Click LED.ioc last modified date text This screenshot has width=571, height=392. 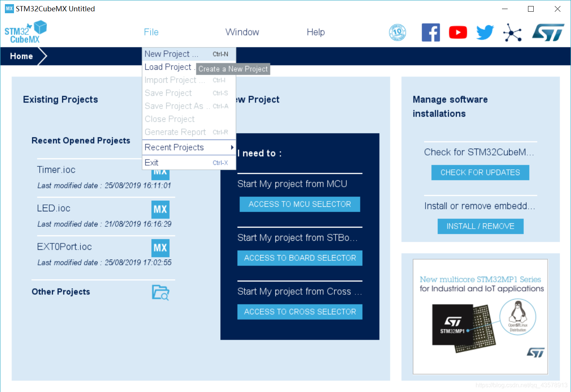pyautogui.click(x=104, y=224)
